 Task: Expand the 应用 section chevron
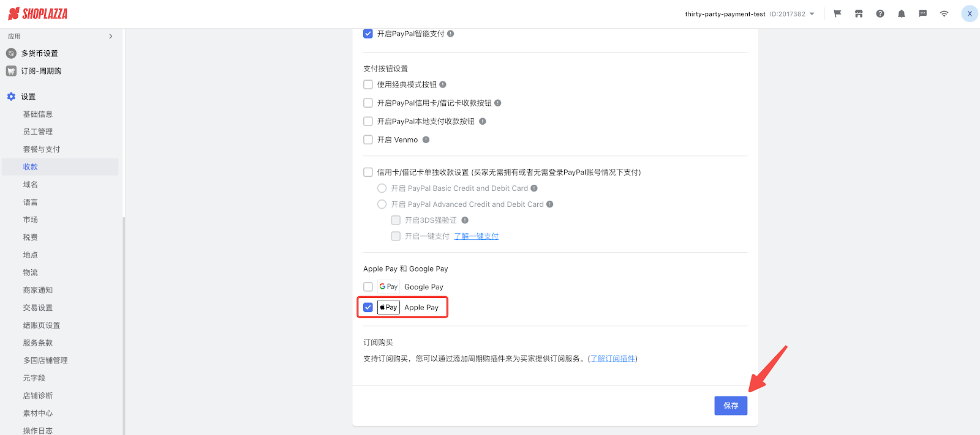click(111, 36)
